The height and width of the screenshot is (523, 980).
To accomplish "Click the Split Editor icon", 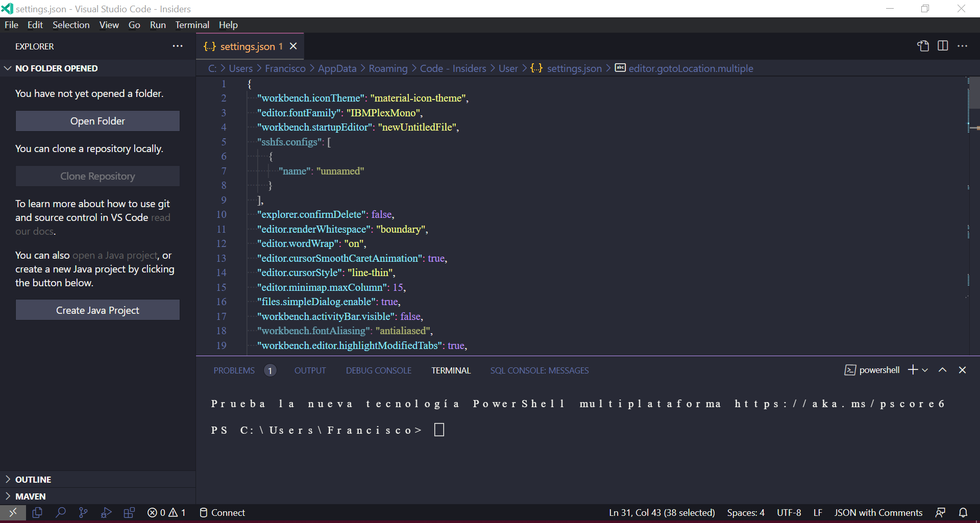I will 942,46.
